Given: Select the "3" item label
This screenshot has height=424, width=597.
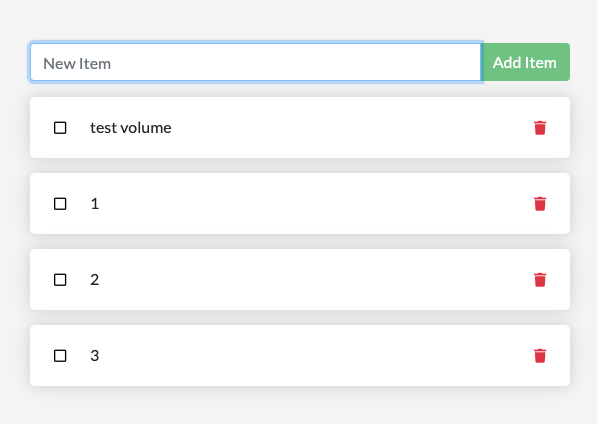Looking at the screenshot, I should tap(95, 356).
